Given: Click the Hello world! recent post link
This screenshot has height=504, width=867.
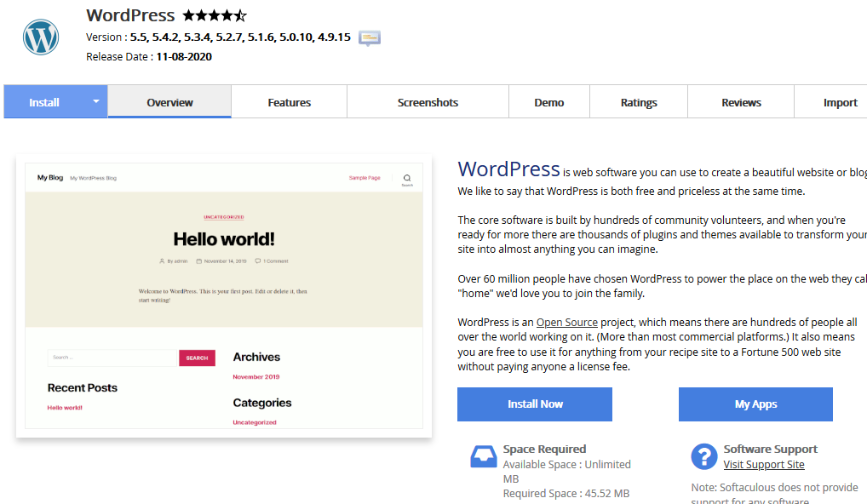Looking at the screenshot, I should [x=65, y=408].
